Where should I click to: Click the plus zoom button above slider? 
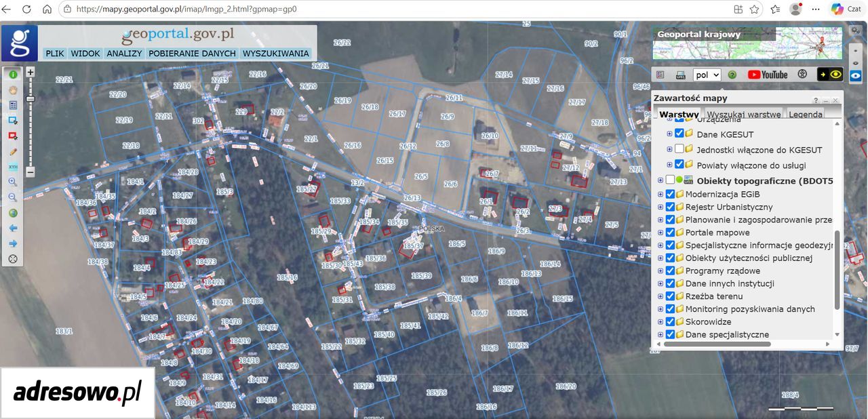click(31, 71)
